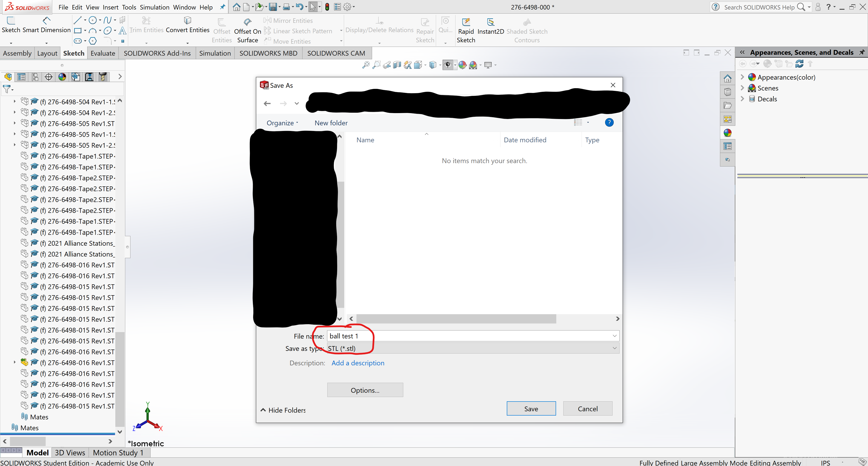This screenshot has width=868, height=466.
Task: Select the Corner Rectangle tool
Action: [78, 31]
